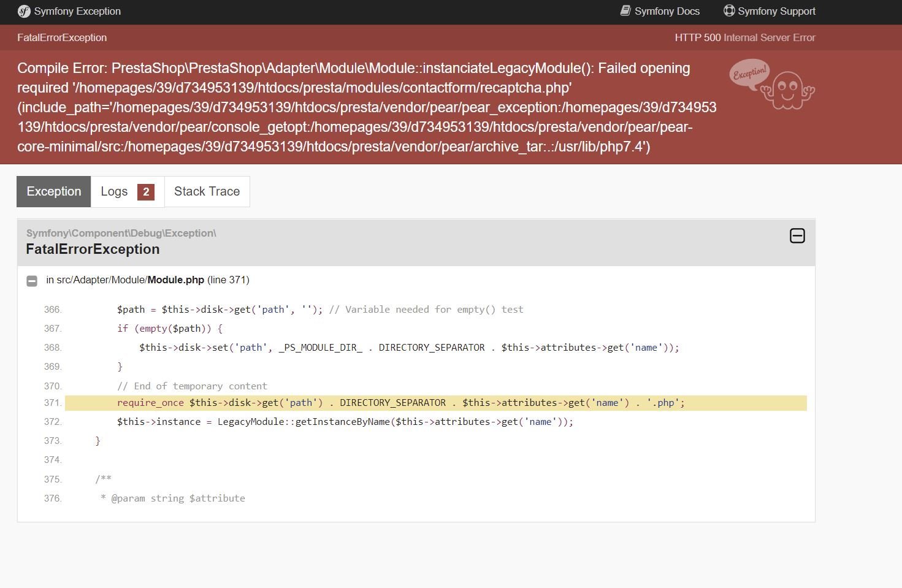The height and width of the screenshot is (588, 902).
Task: Click the Symfony Docs book icon
Action: [625, 10]
